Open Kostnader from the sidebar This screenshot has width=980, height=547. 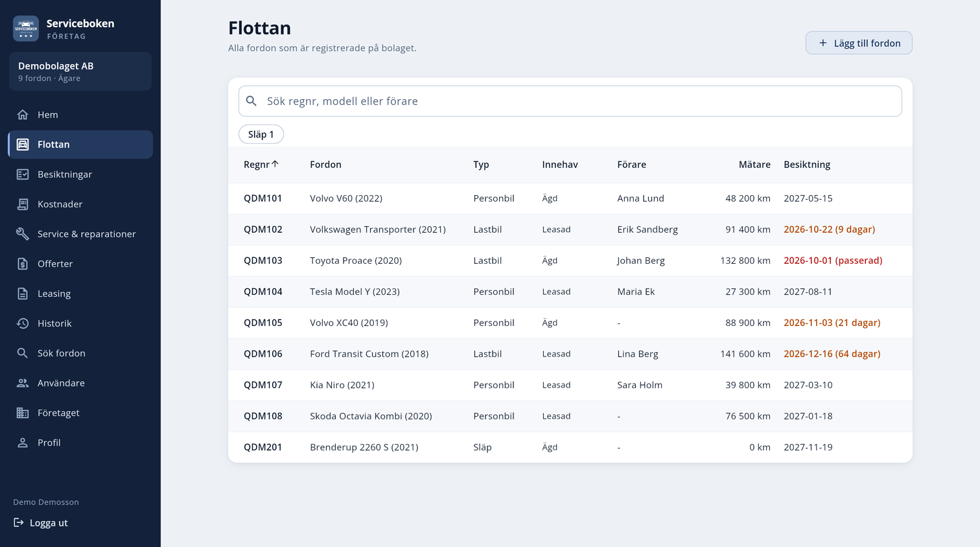[x=80, y=204]
